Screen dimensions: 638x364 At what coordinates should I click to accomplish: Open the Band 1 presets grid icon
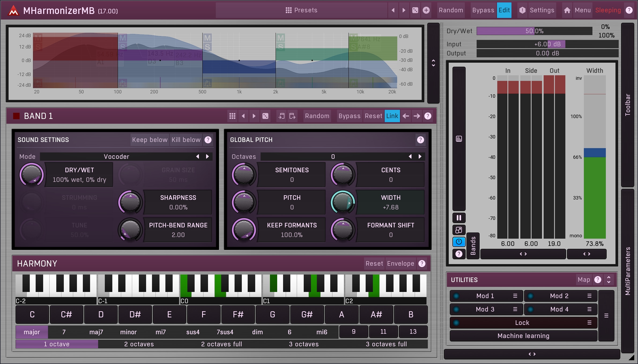232,116
